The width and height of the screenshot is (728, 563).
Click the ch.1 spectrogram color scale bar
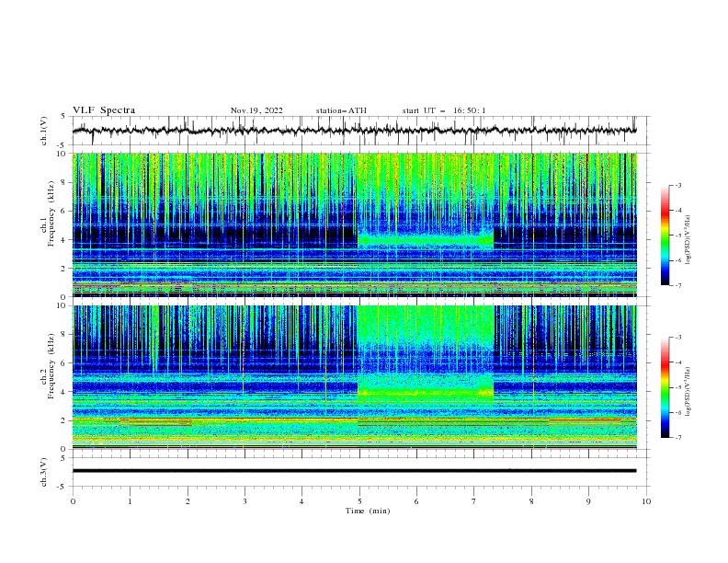(x=665, y=236)
